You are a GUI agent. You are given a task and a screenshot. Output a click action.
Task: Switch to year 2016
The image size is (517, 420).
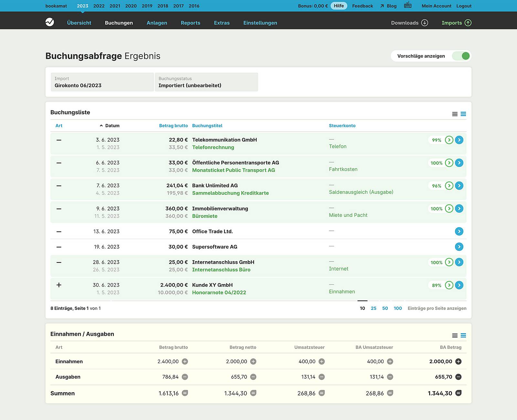tap(194, 6)
